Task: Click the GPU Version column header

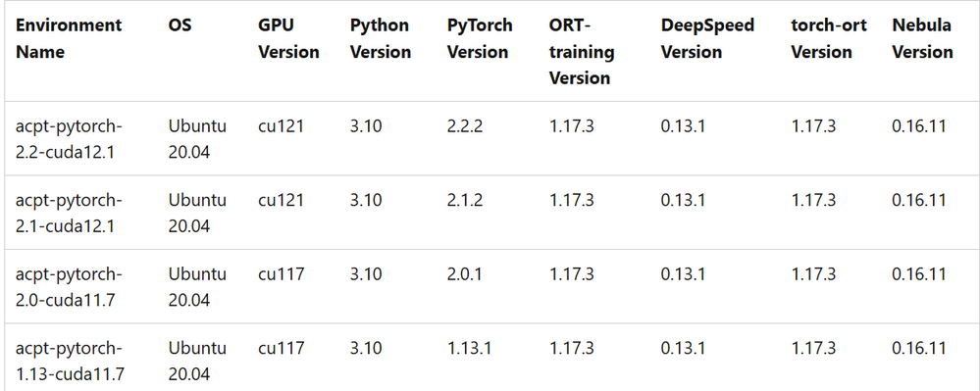Action: pos(288,39)
